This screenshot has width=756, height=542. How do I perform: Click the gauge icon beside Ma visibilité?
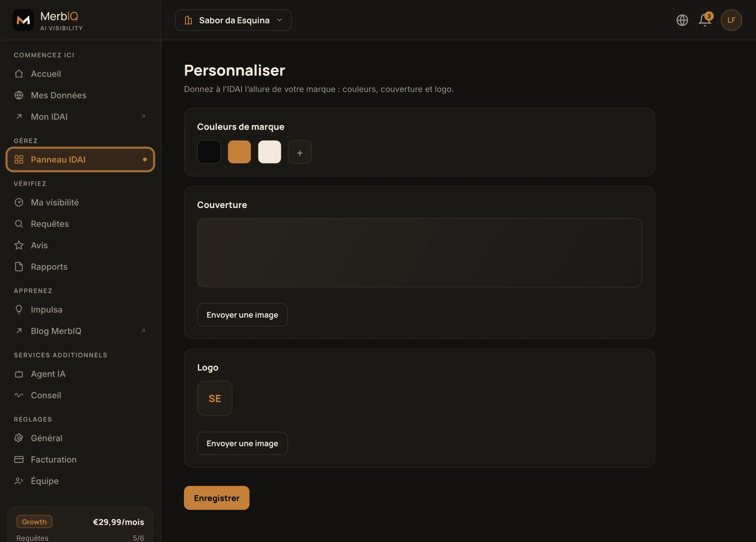[x=19, y=202]
